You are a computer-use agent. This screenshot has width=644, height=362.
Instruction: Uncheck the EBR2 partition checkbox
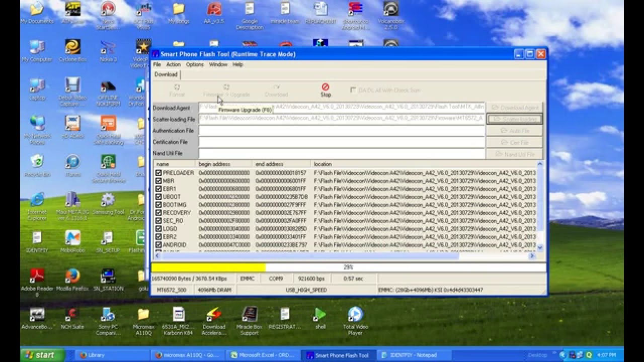158,237
